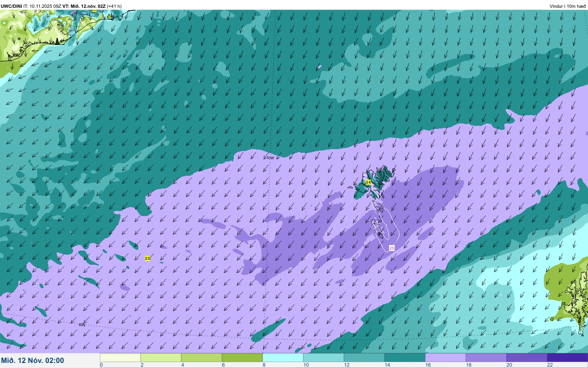
Task: Click the 'UWC/DINI' model header text
Action: 11,6
